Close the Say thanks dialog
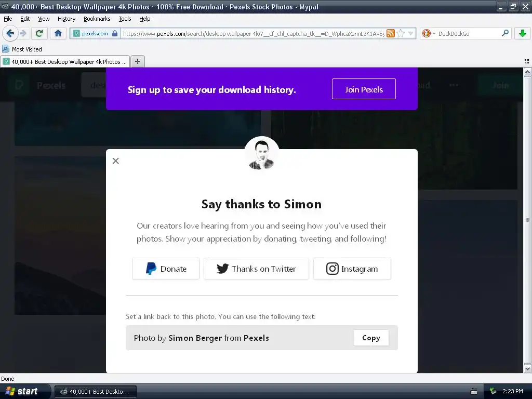The image size is (532, 399). [x=116, y=161]
